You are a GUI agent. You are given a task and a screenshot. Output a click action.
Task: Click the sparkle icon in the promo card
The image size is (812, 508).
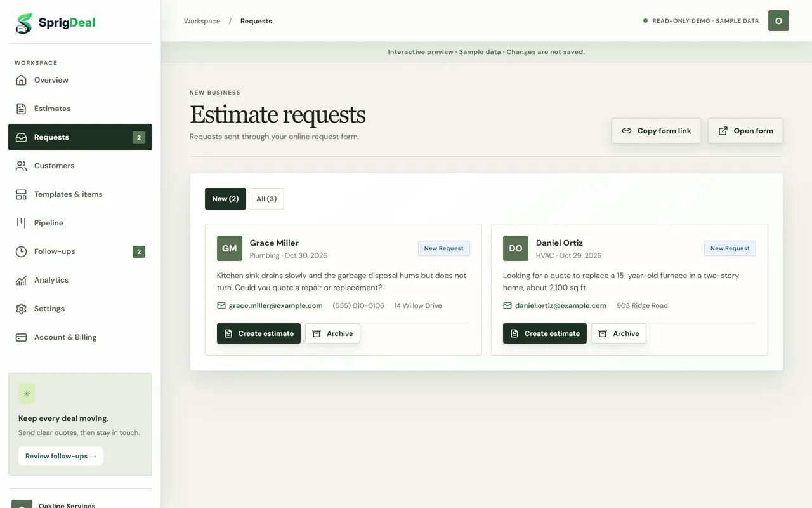click(x=27, y=394)
